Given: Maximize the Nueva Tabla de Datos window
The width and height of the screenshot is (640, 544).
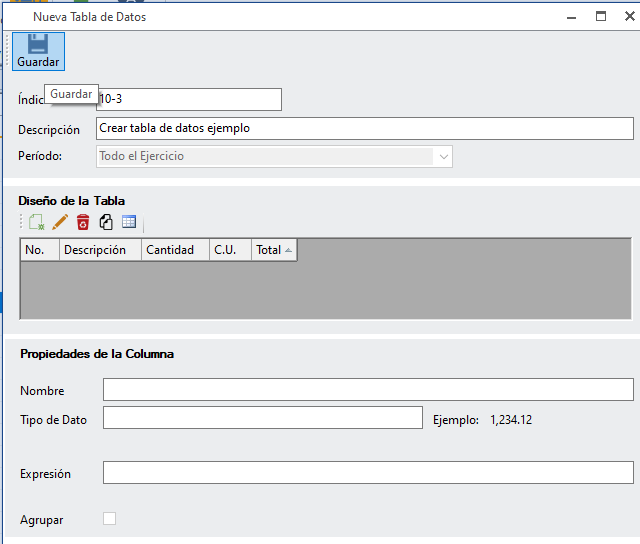Looking at the screenshot, I should (601, 16).
